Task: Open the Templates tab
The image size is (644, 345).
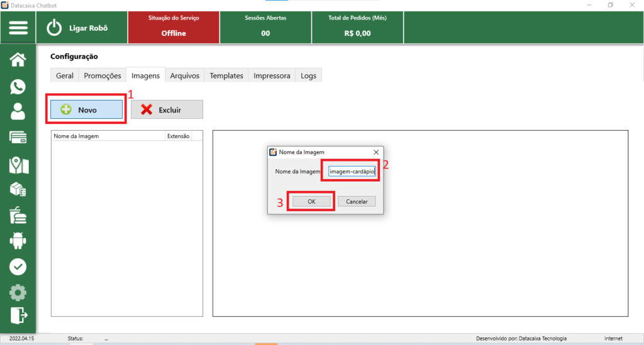Action: pyautogui.click(x=226, y=75)
